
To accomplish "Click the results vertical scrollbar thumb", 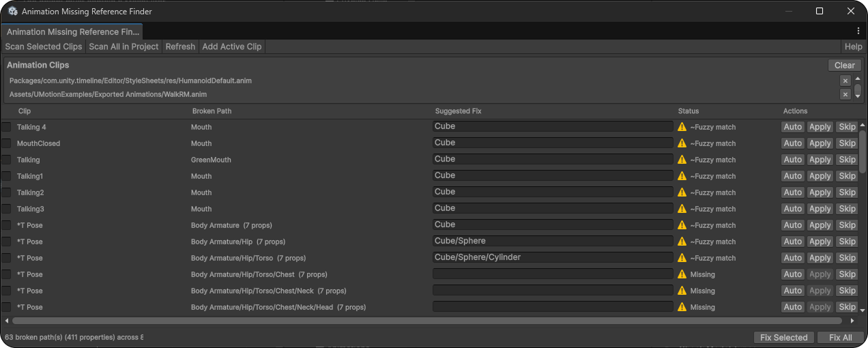I will point(863,151).
